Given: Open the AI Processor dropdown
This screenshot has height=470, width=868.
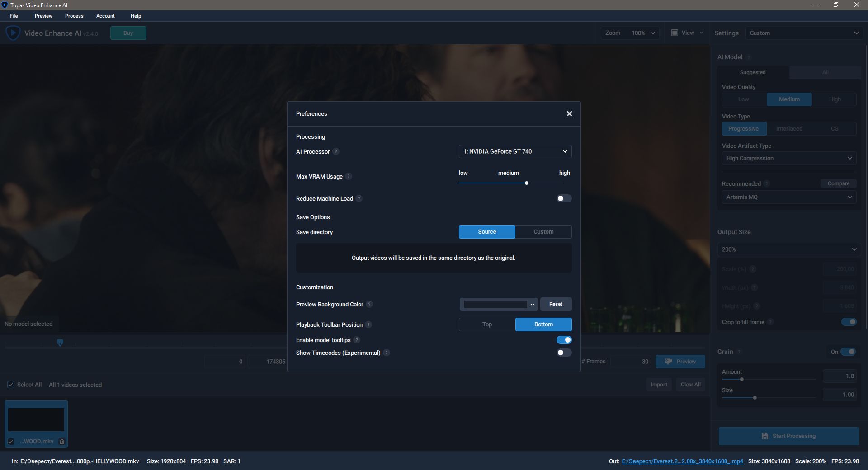Looking at the screenshot, I should [x=515, y=151].
